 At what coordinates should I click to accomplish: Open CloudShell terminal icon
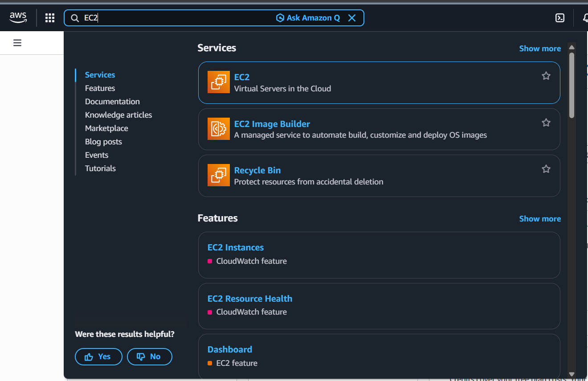(x=560, y=18)
